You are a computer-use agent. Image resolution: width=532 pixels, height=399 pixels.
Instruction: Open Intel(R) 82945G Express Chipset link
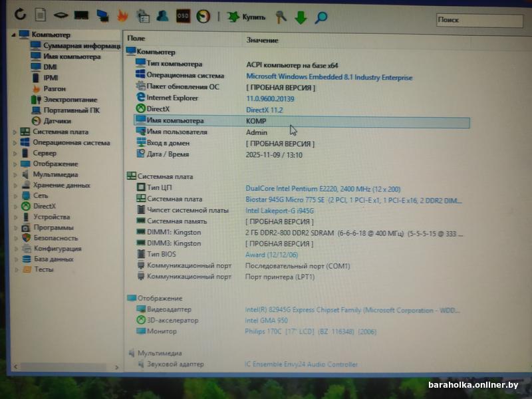(x=352, y=310)
